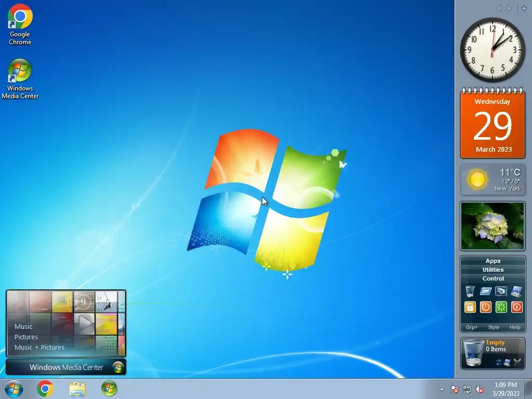Viewport: 532px width, 399px height.
Task: Open the Action Center flag icon
Action: 454,390
